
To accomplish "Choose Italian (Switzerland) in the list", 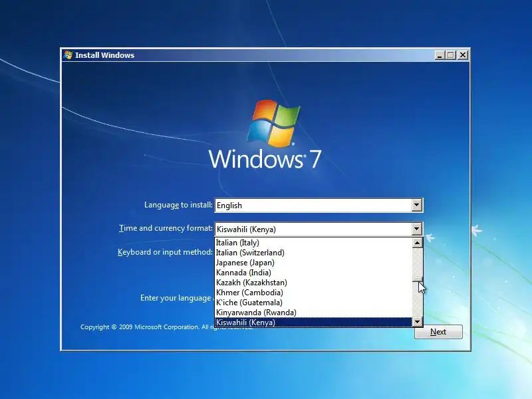I will pyautogui.click(x=313, y=253).
